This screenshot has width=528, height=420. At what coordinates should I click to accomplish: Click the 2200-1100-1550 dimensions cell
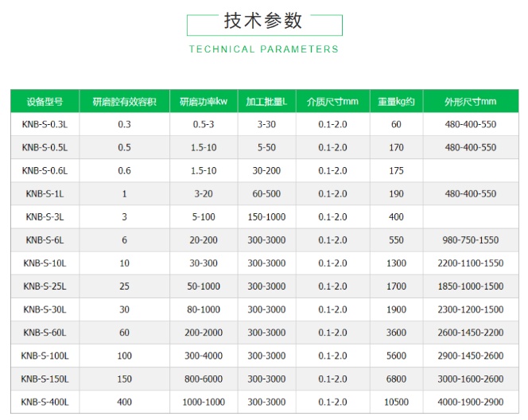(470, 263)
